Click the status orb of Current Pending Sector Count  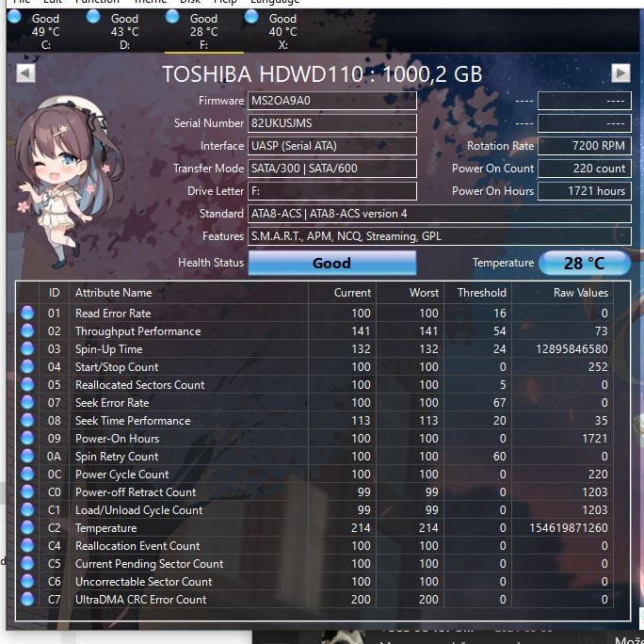point(27,563)
